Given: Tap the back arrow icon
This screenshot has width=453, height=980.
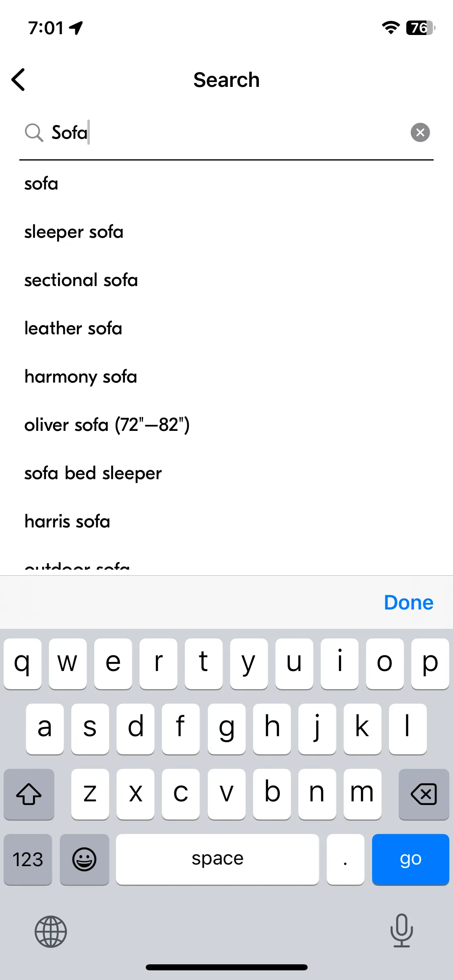Looking at the screenshot, I should point(19,80).
